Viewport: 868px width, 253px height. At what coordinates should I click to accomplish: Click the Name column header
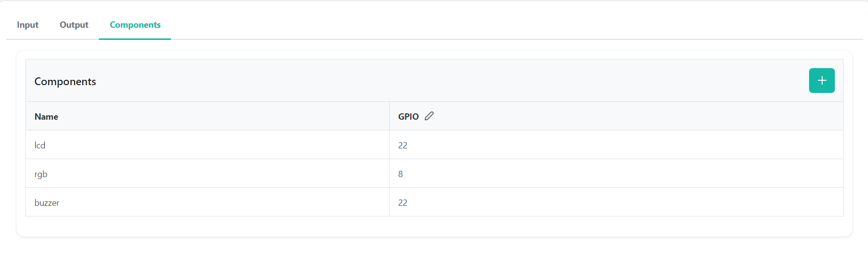tap(46, 117)
